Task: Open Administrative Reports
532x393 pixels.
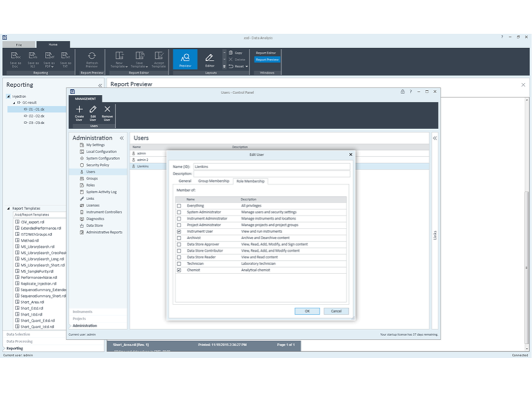Action: pos(104,232)
